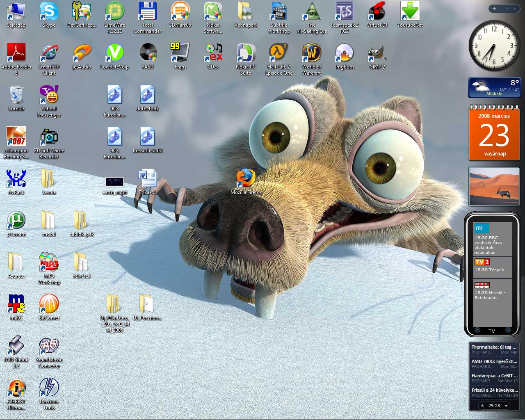Image resolution: width=525 pixels, height=420 pixels.
Task: Open the Mozilla Firefox shortcut
Action: (246, 178)
